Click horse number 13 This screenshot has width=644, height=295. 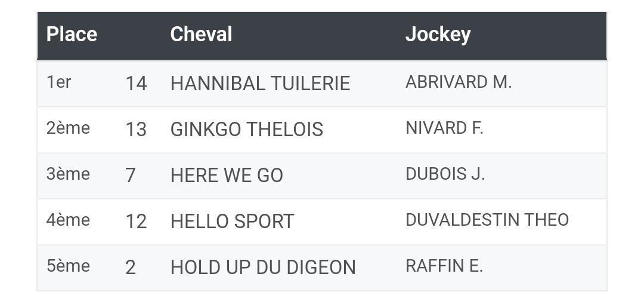[x=136, y=130]
